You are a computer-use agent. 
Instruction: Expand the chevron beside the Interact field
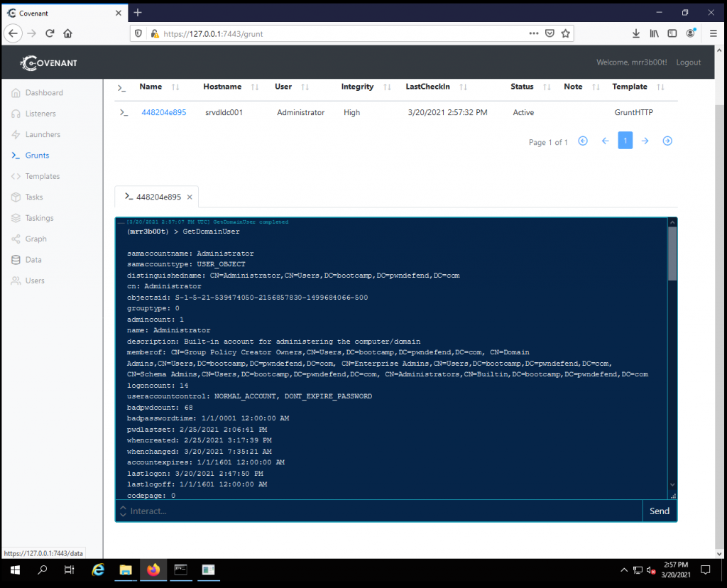[x=122, y=511]
